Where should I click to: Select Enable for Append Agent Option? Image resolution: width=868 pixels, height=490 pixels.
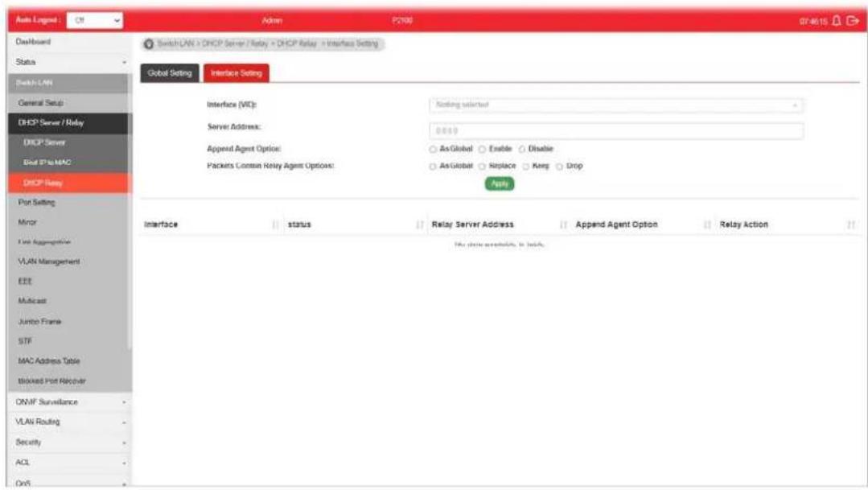(x=482, y=149)
